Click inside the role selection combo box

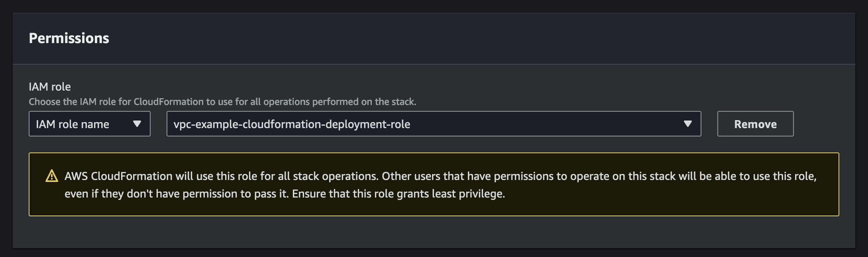[434, 124]
